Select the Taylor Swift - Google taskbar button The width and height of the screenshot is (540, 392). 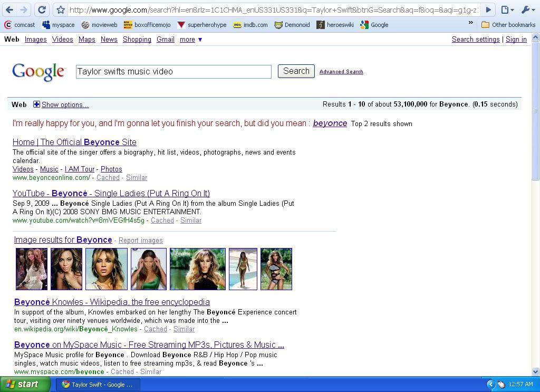98,385
